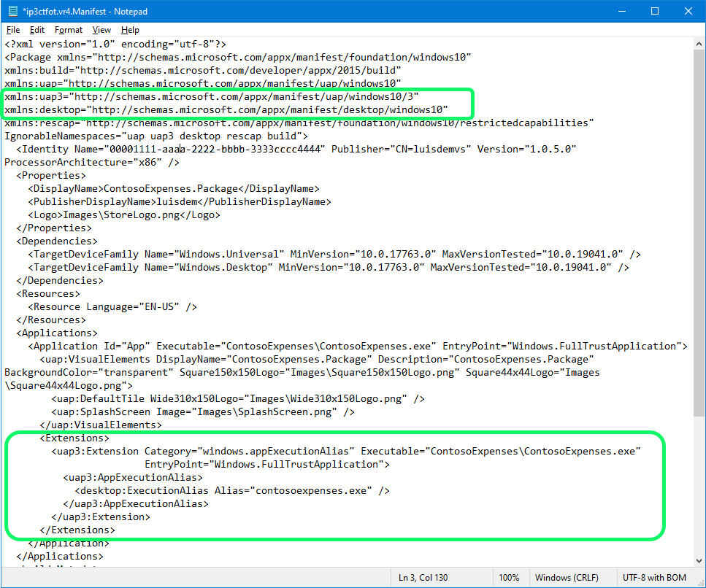Click the opening <uap3:AppExecutionAlias> tag
Image resolution: width=706 pixels, height=588 pixels.
(133, 477)
